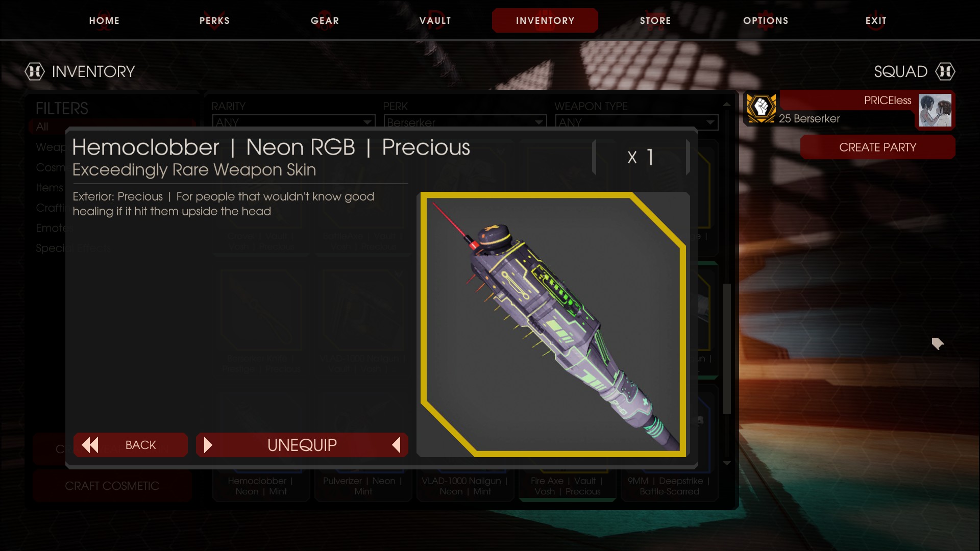Expand the Rarity ANY dropdown

click(x=293, y=122)
